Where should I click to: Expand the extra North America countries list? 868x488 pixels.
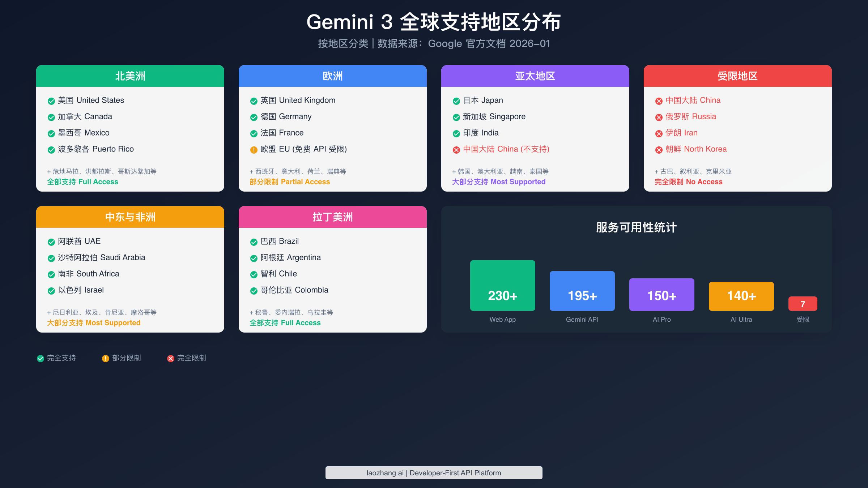102,172
